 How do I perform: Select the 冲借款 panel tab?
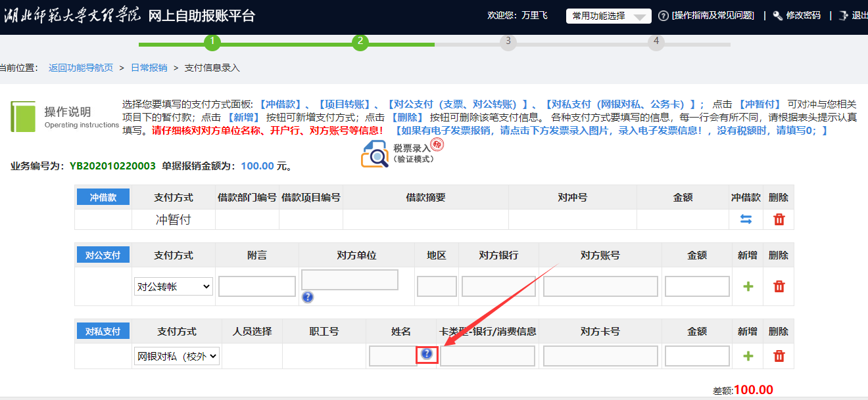tap(103, 197)
